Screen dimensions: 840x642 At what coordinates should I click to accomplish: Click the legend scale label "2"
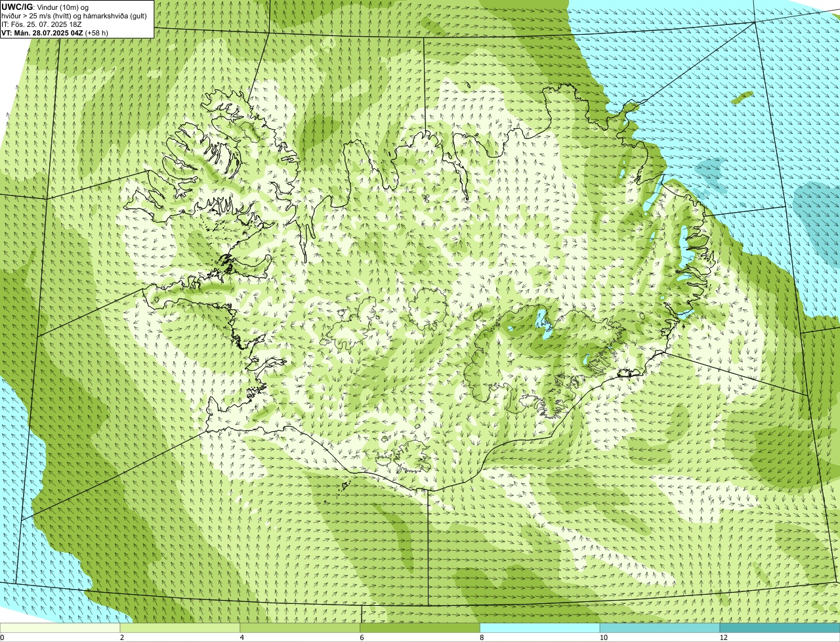(x=122, y=637)
